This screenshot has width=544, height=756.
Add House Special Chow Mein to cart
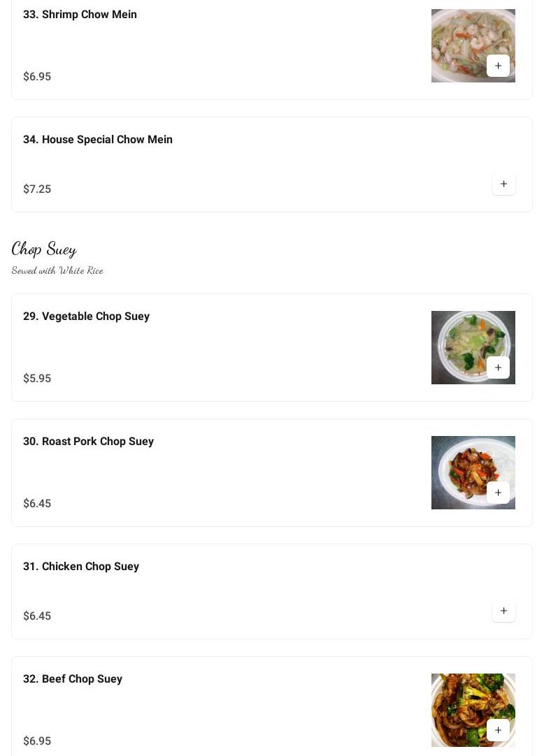(x=503, y=184)
